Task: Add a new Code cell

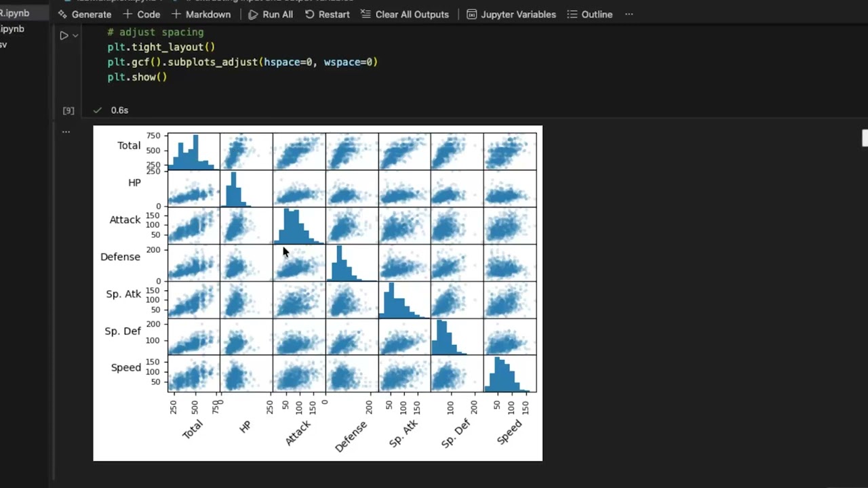Action: (141, 14)
